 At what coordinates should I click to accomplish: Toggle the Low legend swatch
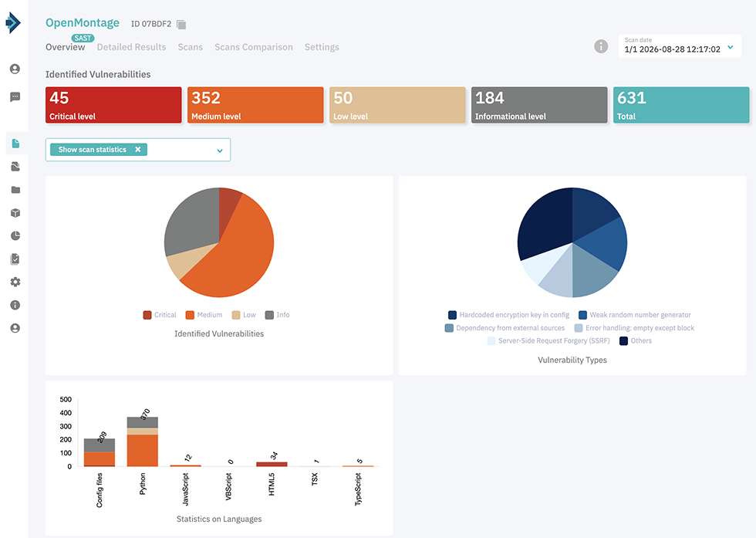click(x=236, y=315)
